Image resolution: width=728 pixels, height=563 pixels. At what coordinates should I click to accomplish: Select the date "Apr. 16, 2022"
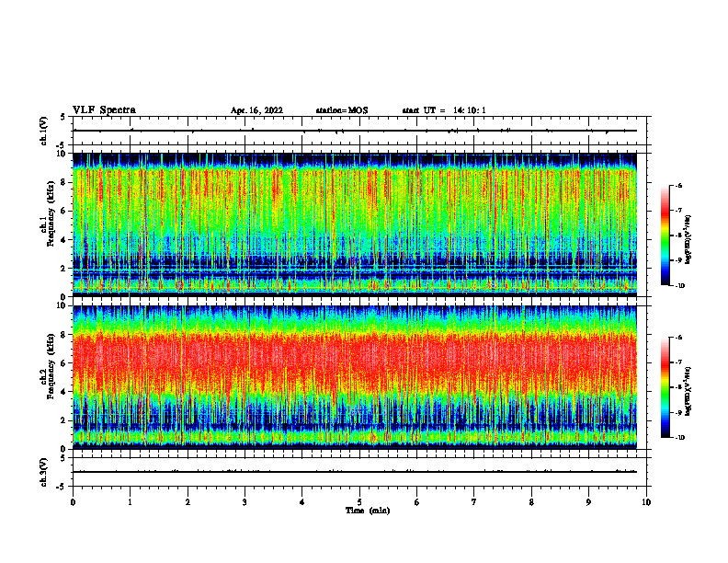point(256,110)
